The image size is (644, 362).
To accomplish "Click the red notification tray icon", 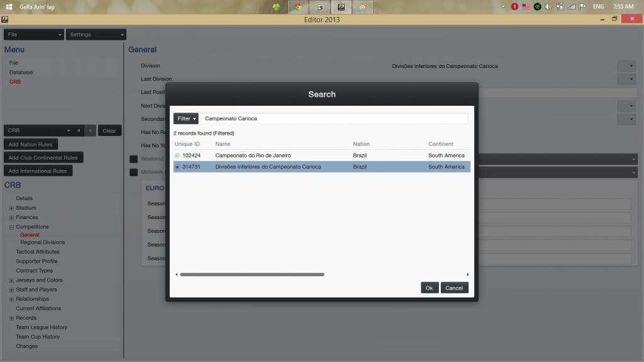I will [x=514, y=6].
